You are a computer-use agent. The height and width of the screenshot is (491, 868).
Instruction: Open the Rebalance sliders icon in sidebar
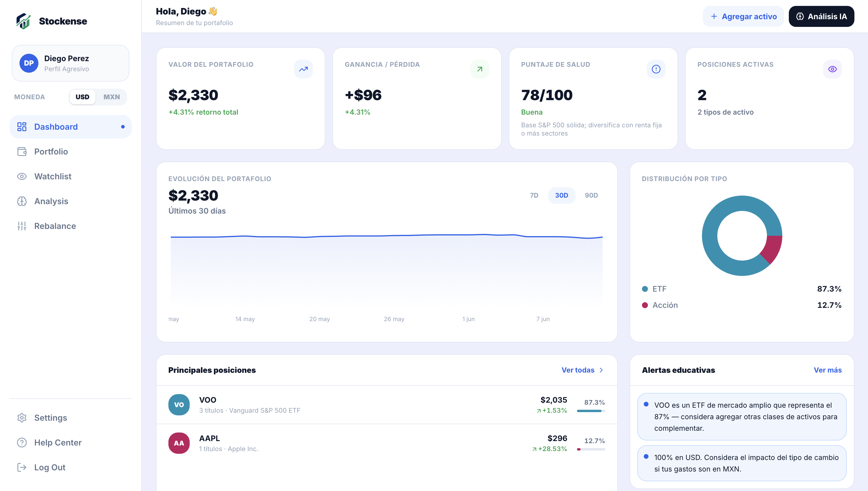click(x=22, y=226)
